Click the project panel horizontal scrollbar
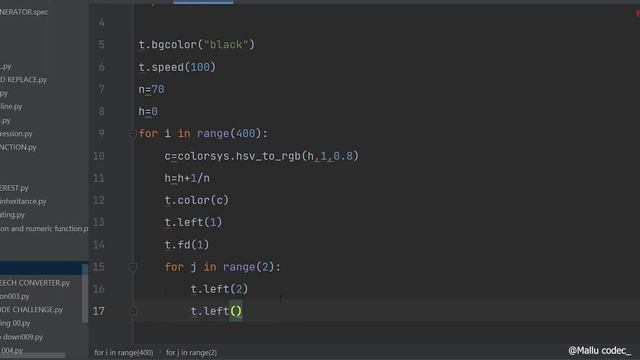This screenshot has height=360, width=640. pos(33,356)
